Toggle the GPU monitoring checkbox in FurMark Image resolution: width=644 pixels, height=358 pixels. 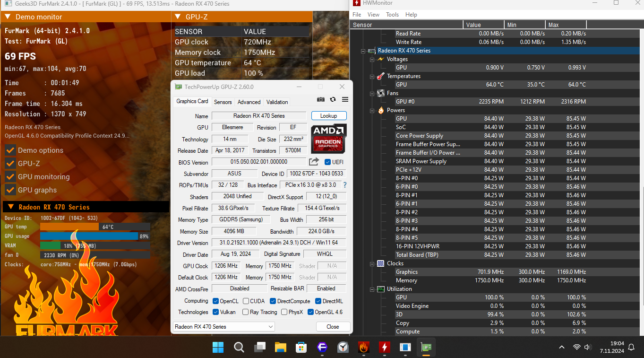pos(10,177)
